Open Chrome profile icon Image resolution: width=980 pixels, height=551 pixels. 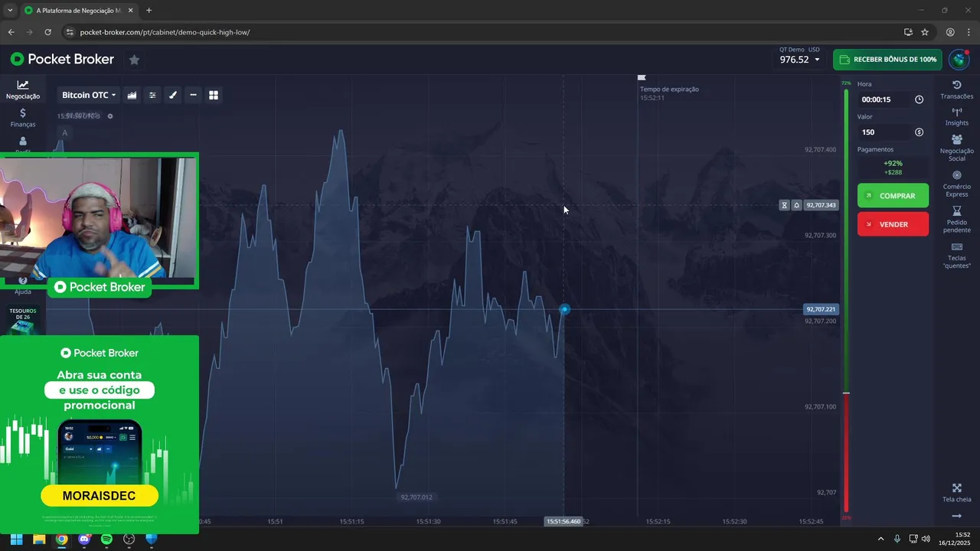[x=950, y=32]
